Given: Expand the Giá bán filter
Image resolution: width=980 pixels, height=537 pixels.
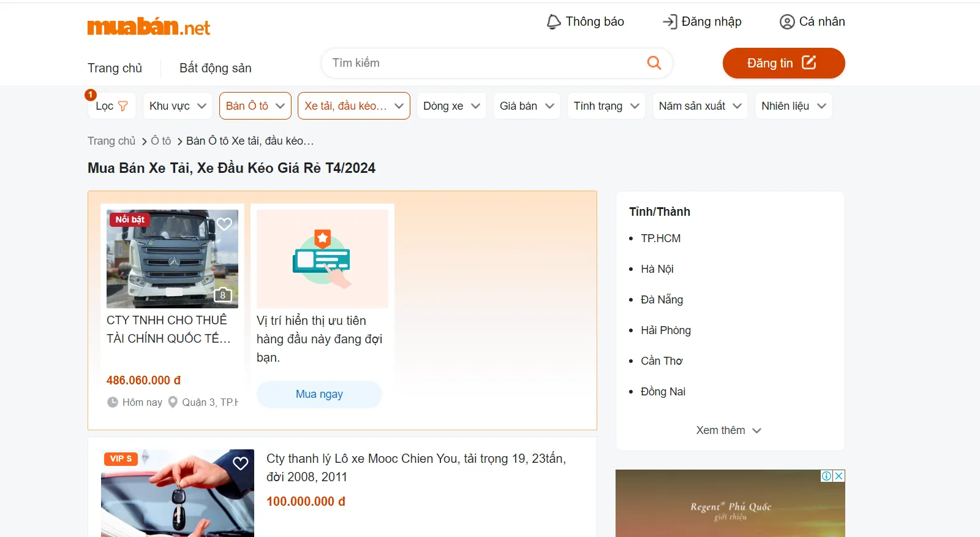Looking at the screenshot, I should click(527, 106).
